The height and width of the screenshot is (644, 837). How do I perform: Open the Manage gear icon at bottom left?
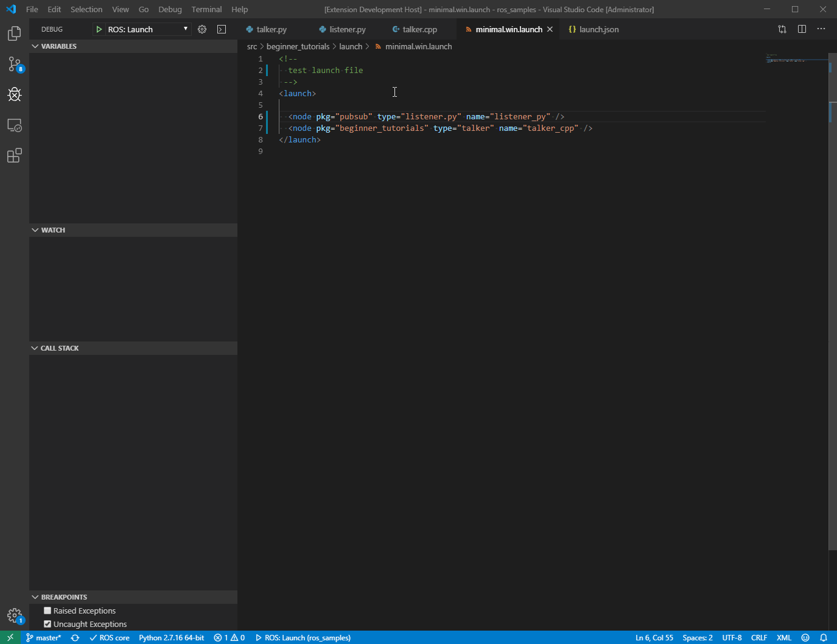[14, 615]
